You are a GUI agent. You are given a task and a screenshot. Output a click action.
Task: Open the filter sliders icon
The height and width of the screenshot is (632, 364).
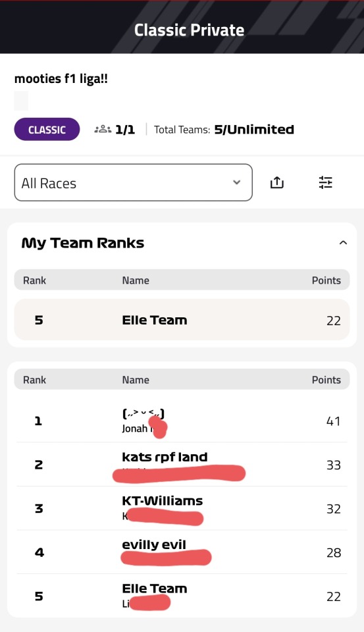[325, 182]
